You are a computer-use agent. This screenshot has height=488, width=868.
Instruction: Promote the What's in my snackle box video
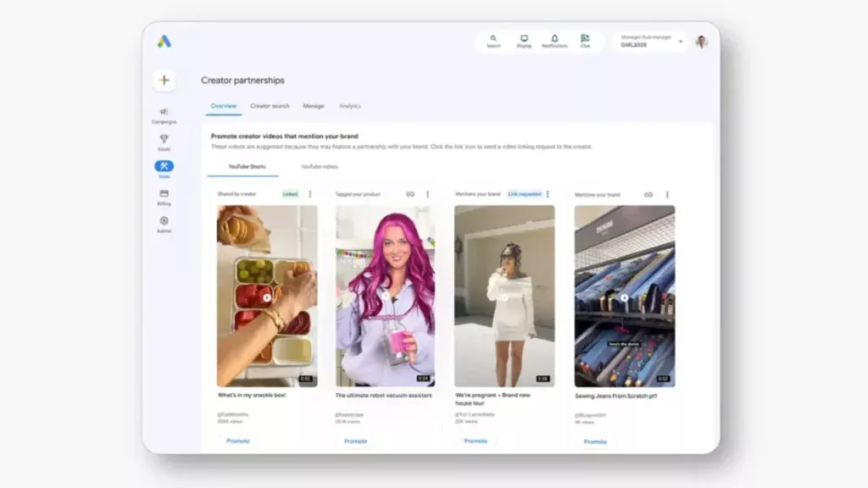238,441
